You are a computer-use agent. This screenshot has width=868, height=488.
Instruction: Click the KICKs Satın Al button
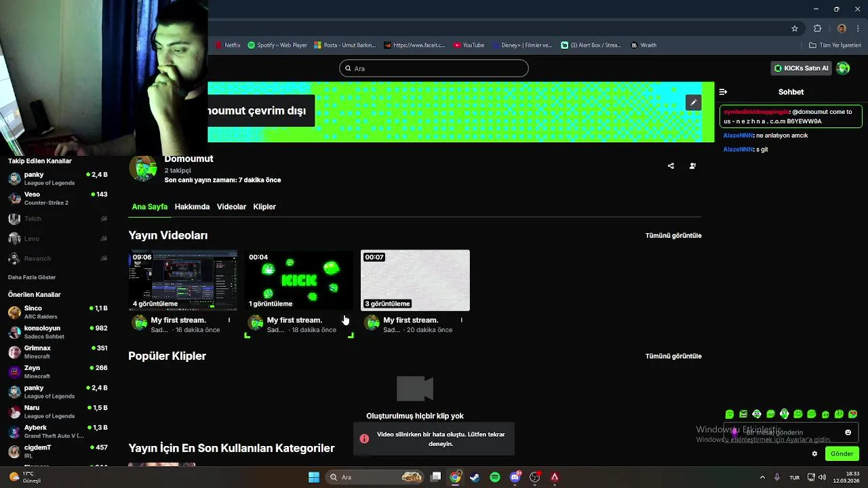(802, 68)
